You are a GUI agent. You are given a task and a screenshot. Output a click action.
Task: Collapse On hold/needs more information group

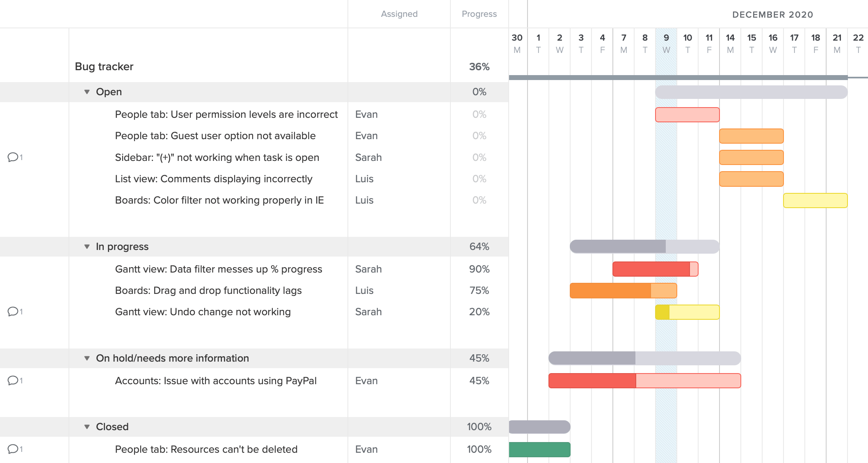point(87,358)
